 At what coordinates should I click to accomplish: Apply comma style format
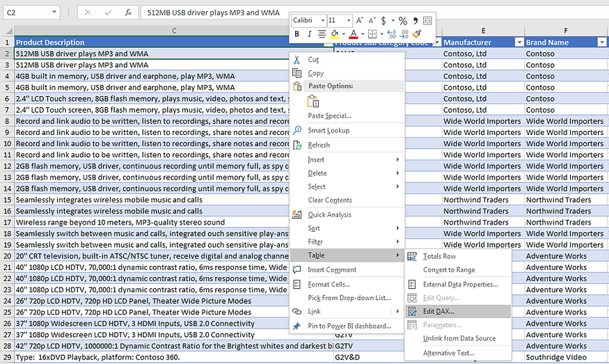[x=416, y=20]
